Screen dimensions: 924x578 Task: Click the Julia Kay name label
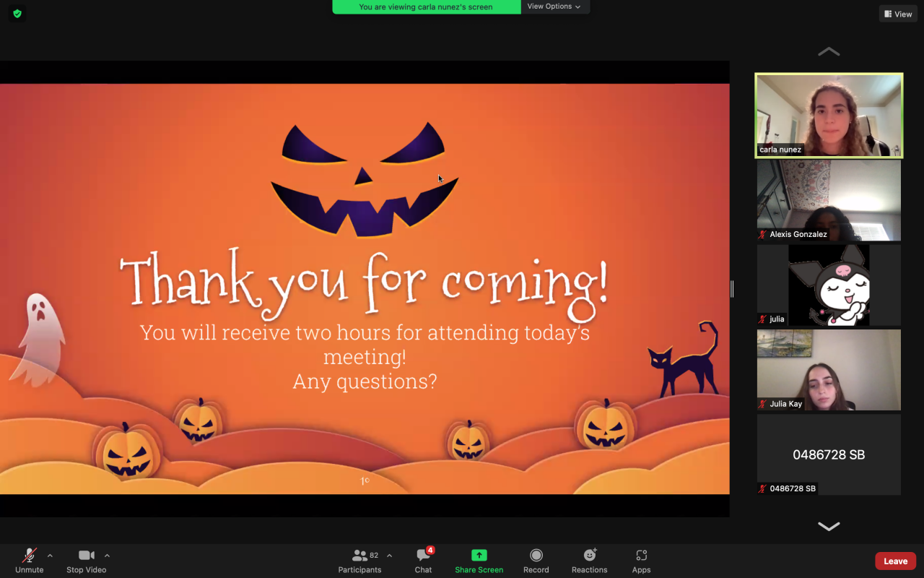coord(786,404)
